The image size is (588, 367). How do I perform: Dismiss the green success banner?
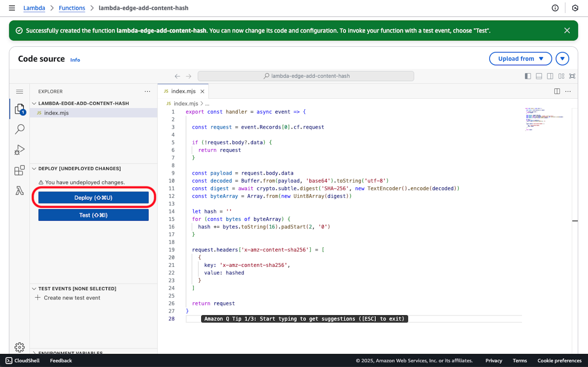[567, 30]
